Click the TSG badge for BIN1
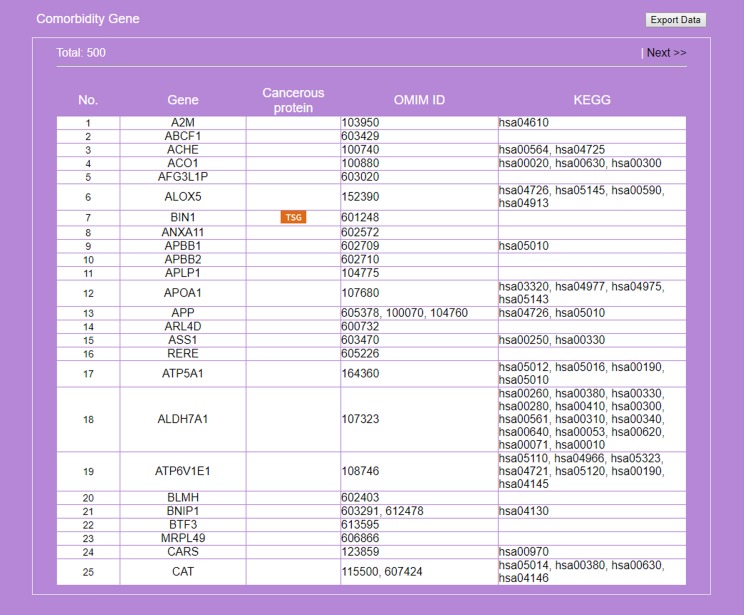Viewport: 744px width, 615px height. 293,217
